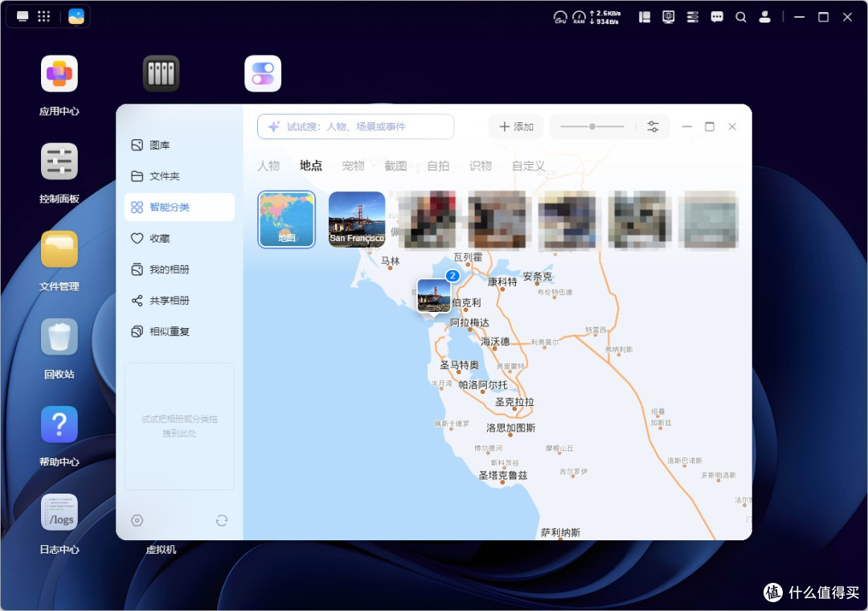Go to 文件夹 in the sidebar
The width and height of the screenshot is (868, 611).
pos(179,176)
